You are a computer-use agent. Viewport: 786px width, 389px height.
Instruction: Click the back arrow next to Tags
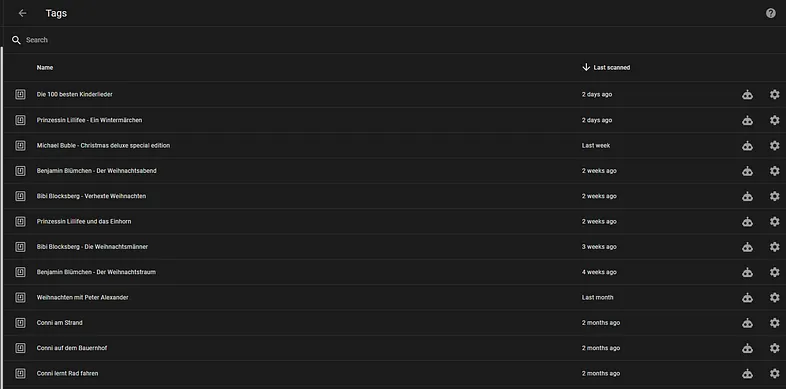22,14
